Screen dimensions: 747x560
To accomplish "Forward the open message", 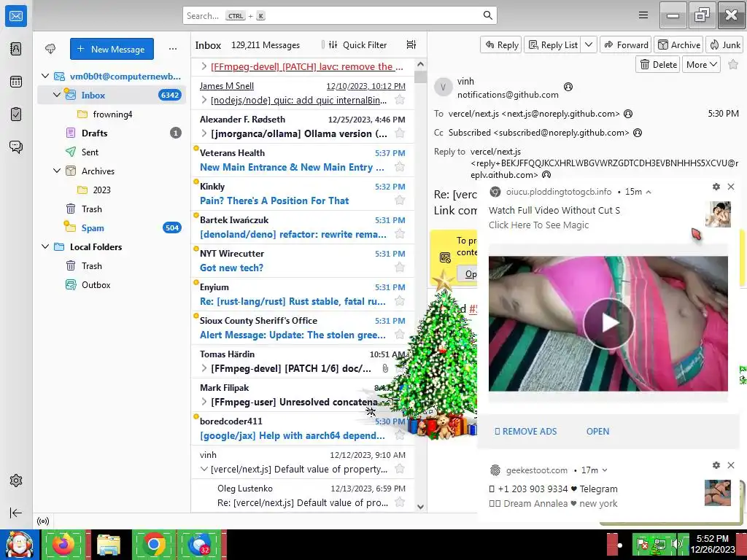I will click(x=625, y=44).
